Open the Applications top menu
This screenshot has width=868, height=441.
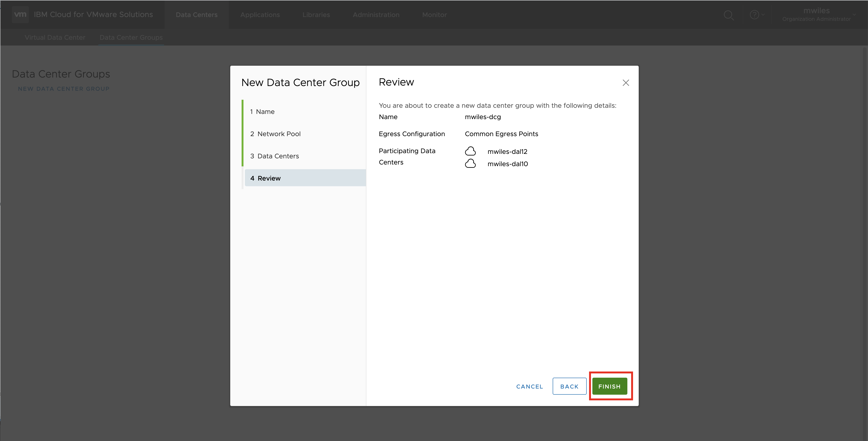tap(260, 15)
